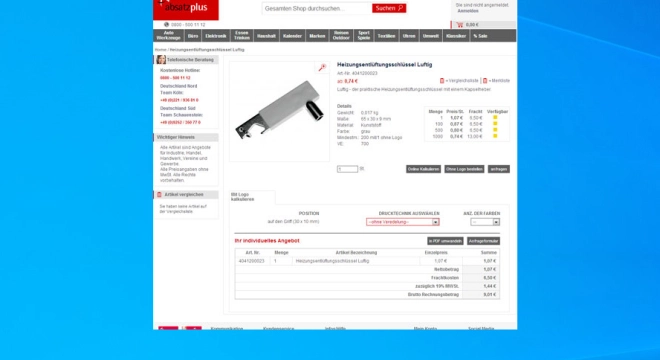Click the red icon next to Artikel vergleichen
Screen dimensions: 660x360
pyautogui.click(x=159, y=195)
